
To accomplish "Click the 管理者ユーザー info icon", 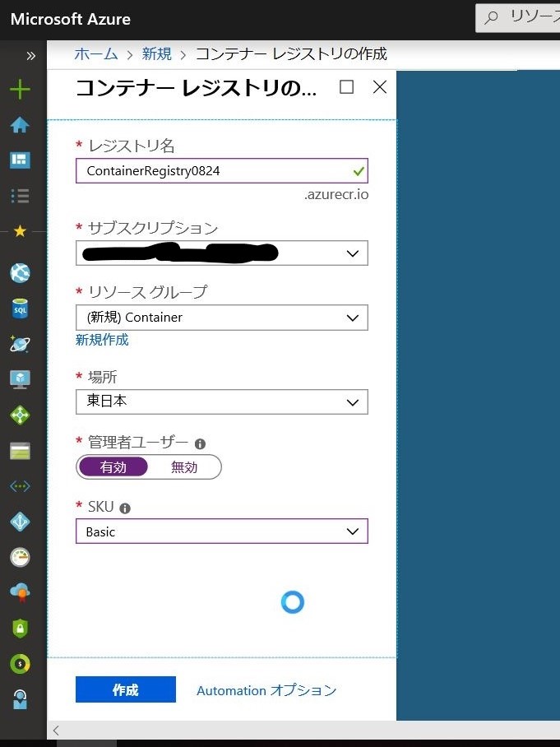I will tap(200, 444).
